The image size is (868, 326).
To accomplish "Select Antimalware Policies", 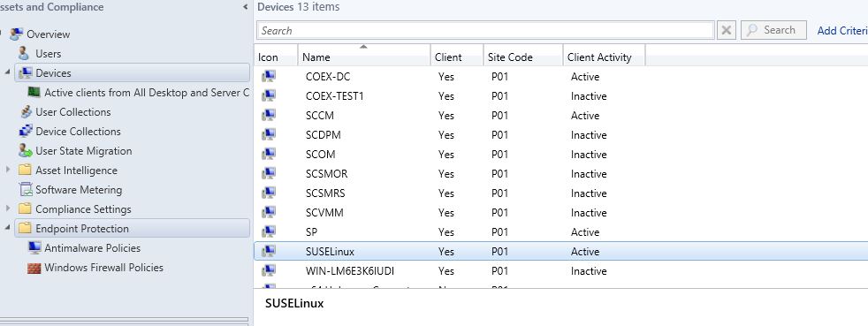I will pos(93,248).
